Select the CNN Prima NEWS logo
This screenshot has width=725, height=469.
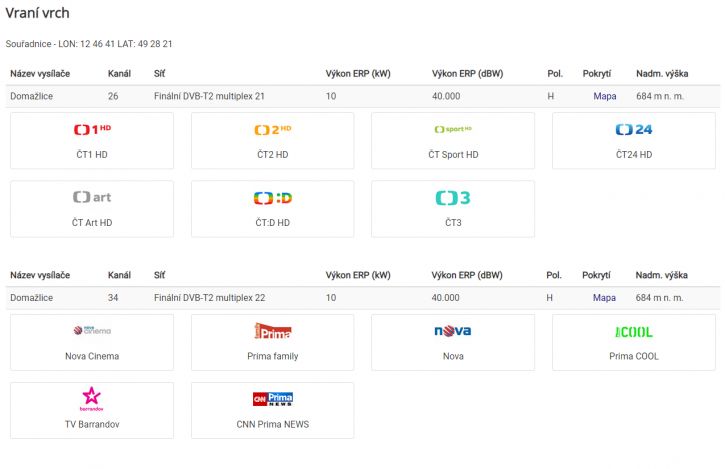[x=272, y=399]
